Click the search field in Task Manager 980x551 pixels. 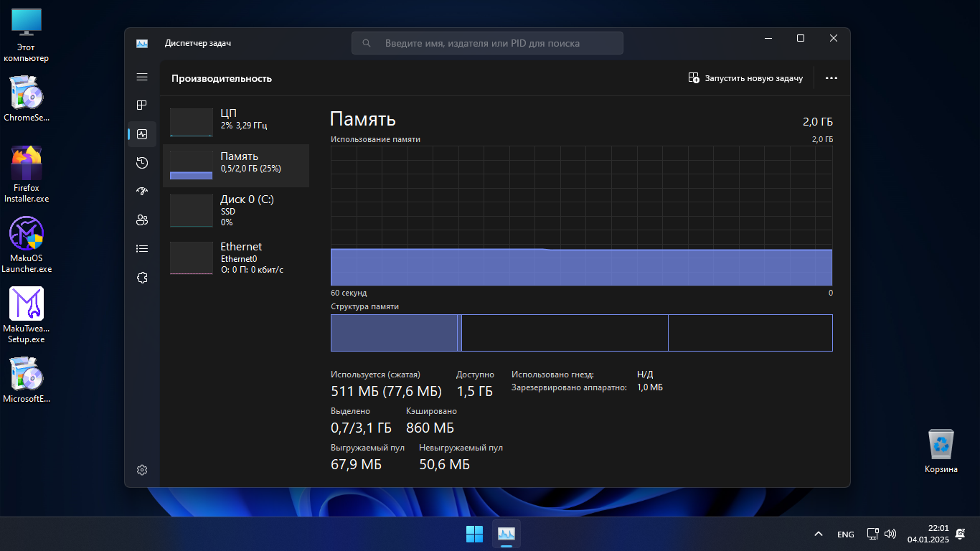click(x=487, y=43)
